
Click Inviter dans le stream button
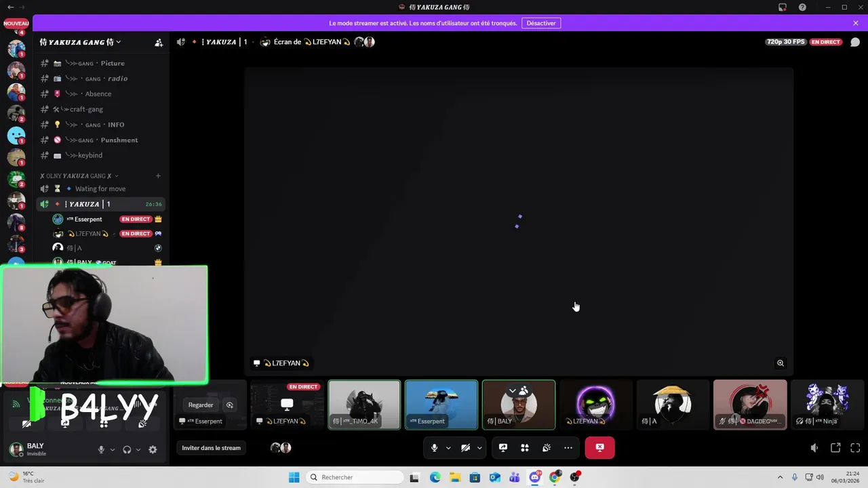point(211,448)
